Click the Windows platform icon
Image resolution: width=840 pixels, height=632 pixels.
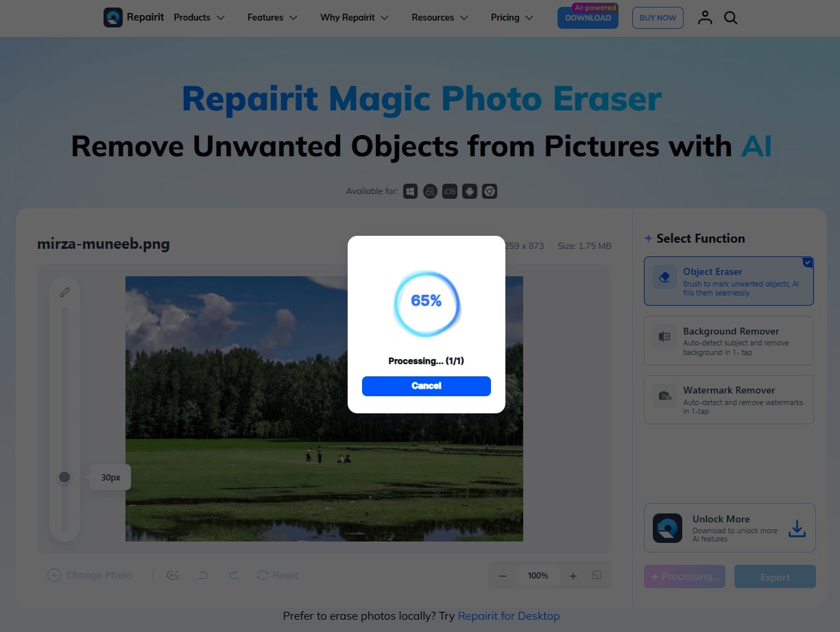tap(410, 191)
